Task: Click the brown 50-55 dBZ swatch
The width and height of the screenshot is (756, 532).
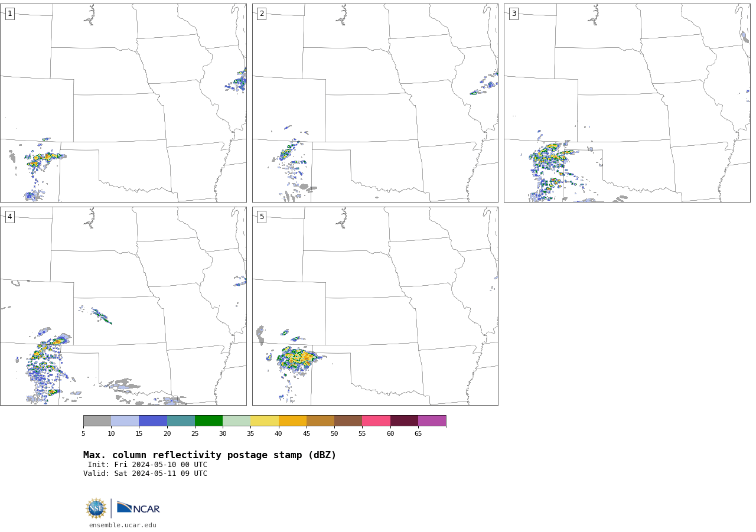Action: click(348, 420)
